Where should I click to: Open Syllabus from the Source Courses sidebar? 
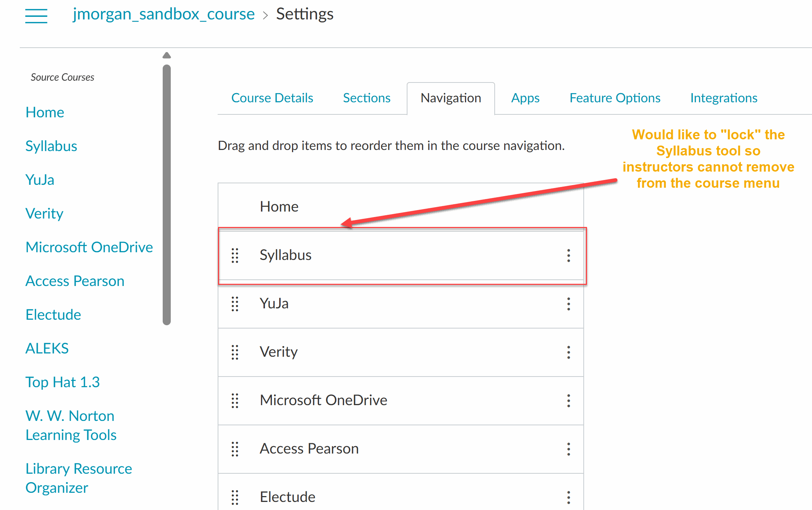coord(51,146)
